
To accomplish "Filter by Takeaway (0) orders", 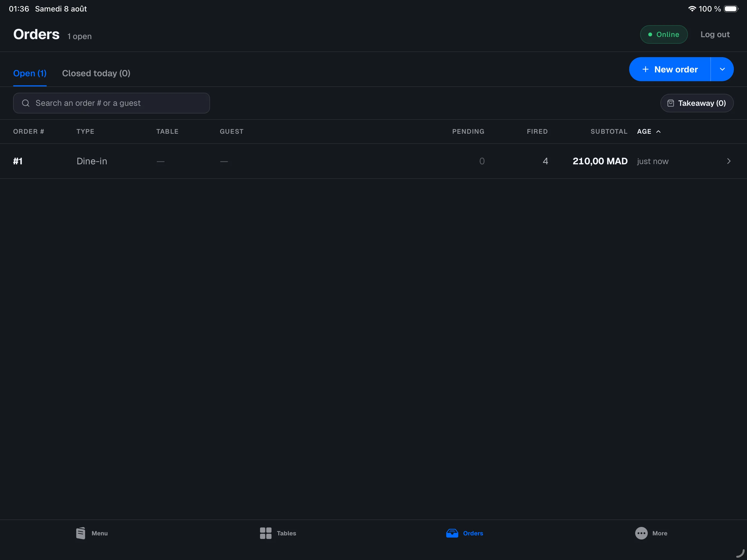I will (697, 103).
